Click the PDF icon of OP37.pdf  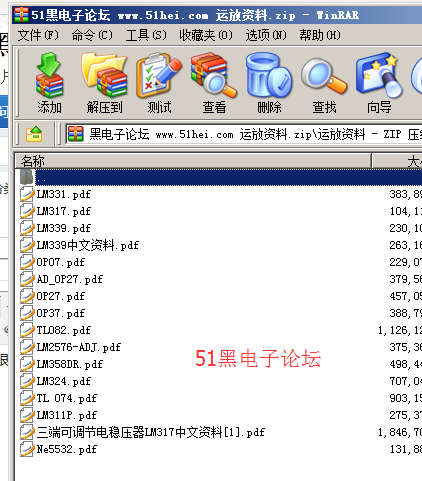(27, 313)
